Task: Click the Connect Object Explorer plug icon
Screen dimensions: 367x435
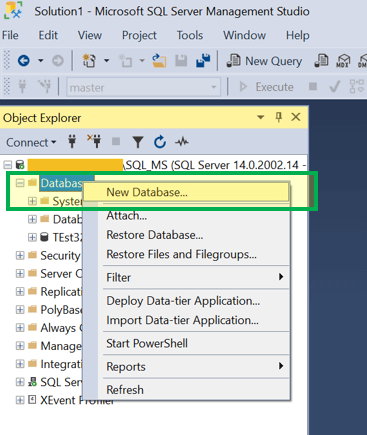Action: 72,142
